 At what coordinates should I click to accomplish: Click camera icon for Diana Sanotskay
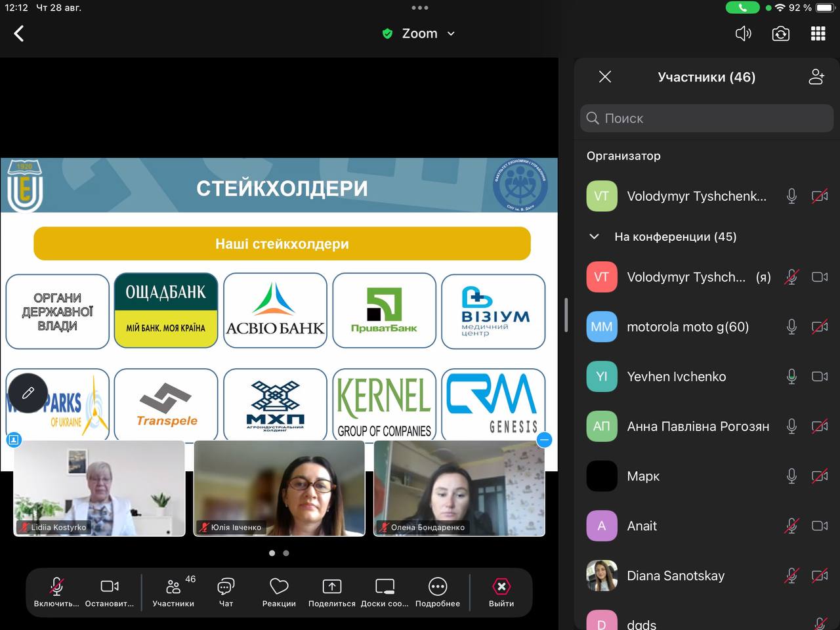[820, 576]
